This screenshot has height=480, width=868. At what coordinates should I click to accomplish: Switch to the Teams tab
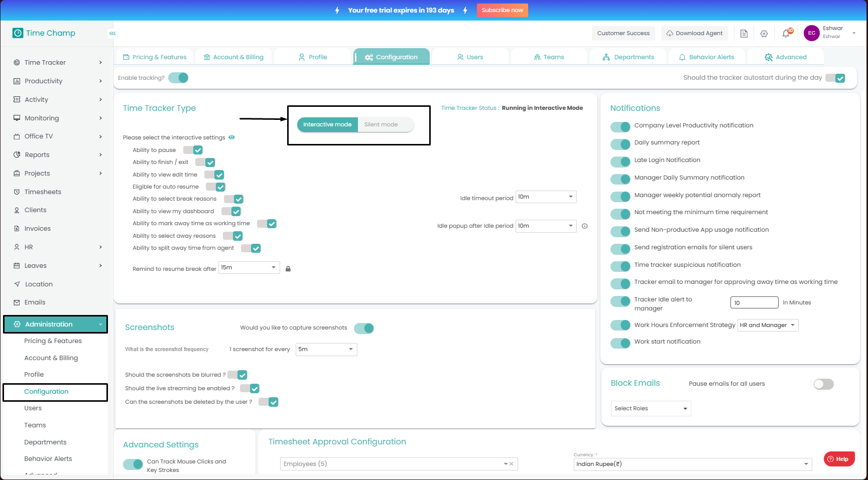click(x=549, y=57)
